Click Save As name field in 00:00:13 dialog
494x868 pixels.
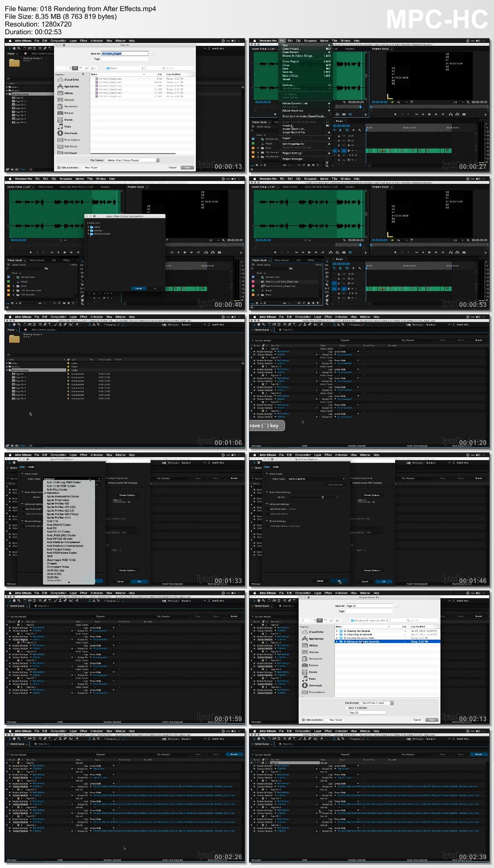tap(124, 54)
